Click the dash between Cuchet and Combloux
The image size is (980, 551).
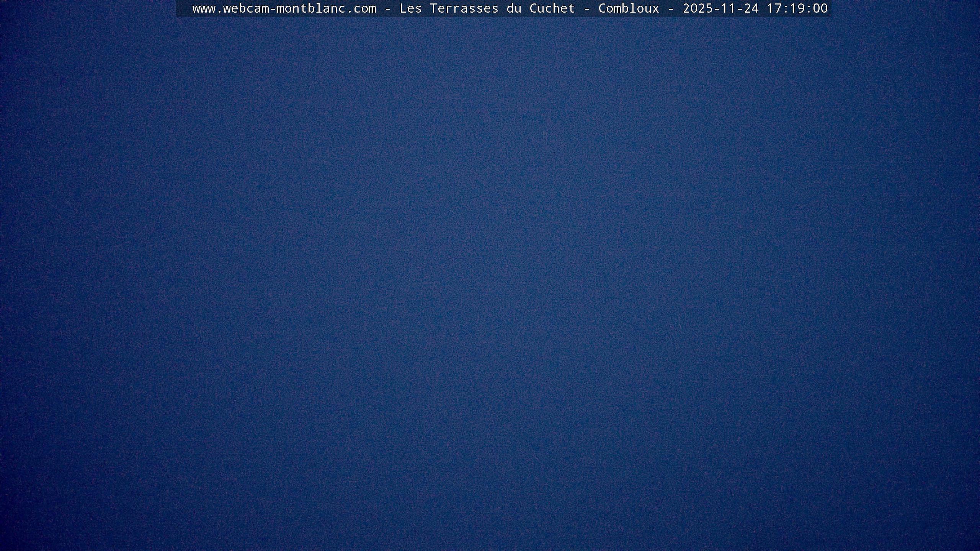click(586, 8)
